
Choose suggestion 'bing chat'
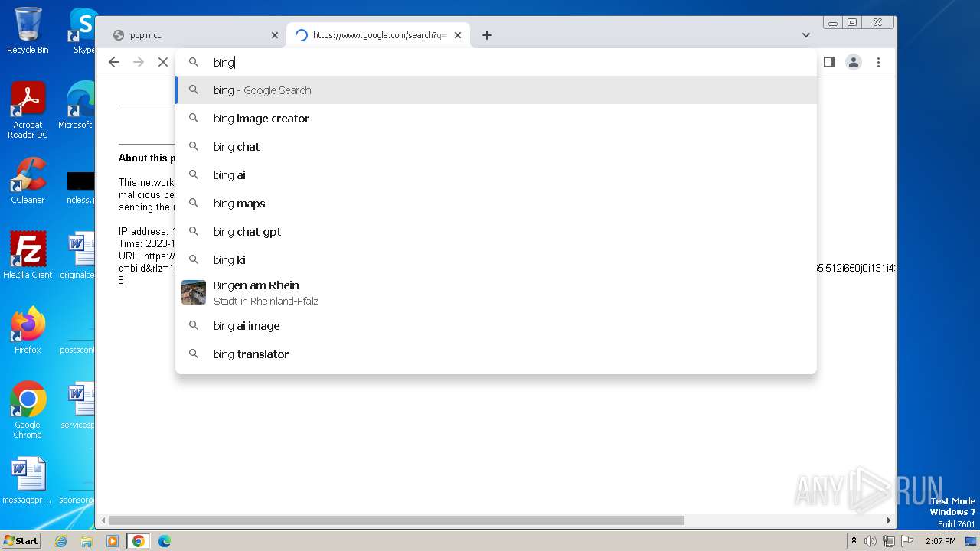point(496,147)
